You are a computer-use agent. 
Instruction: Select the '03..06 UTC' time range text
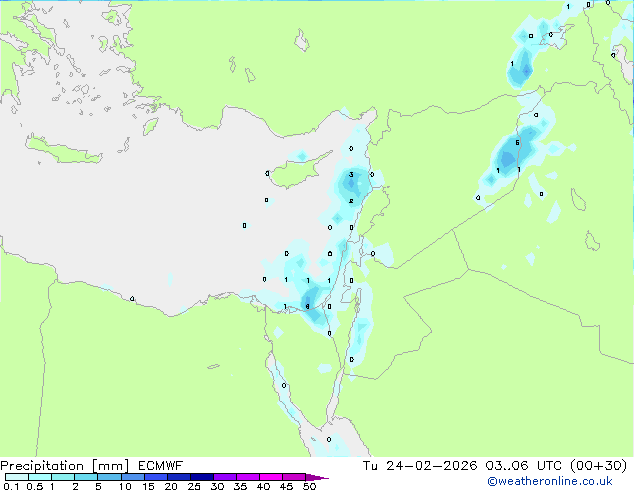click(524, 466)
